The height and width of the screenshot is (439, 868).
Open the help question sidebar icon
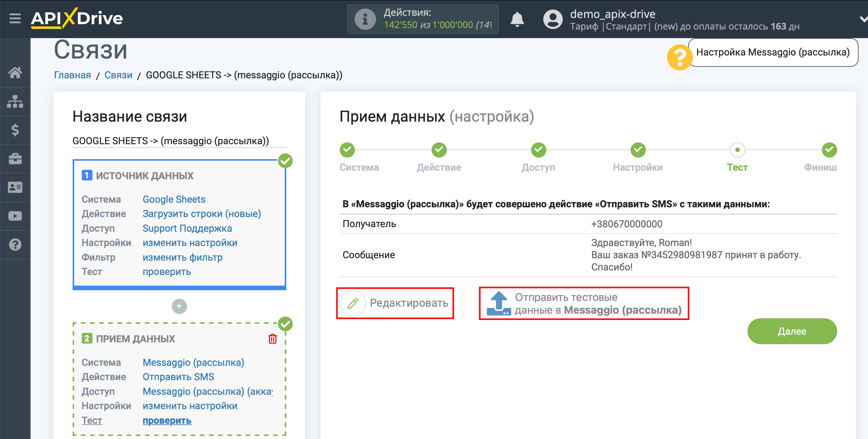(x=15, y=245)
